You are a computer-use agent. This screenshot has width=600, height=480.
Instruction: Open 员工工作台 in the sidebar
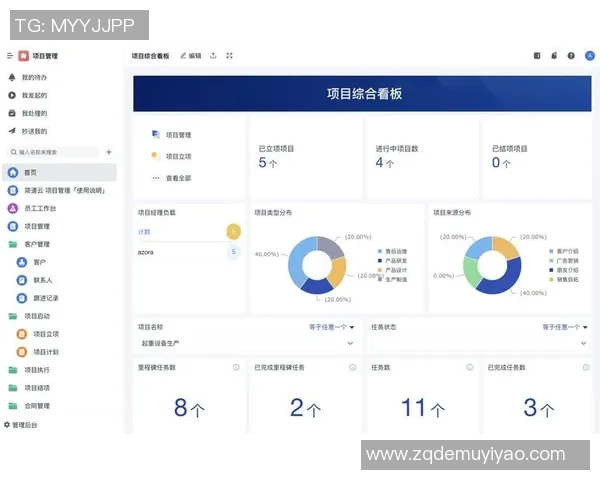32,208
